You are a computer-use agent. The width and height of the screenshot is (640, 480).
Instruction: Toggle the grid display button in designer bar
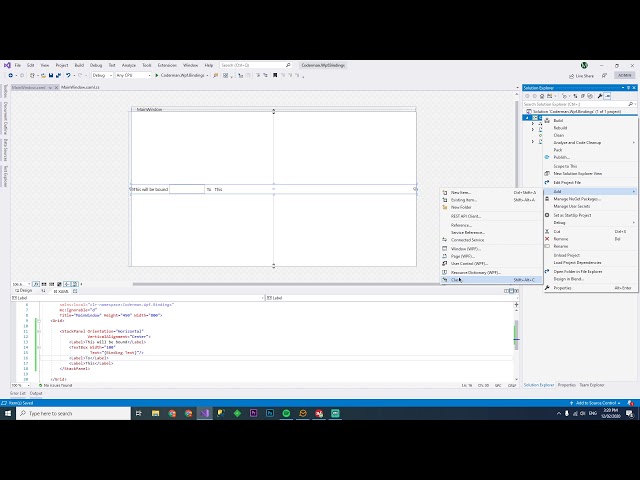click(44, 284)
